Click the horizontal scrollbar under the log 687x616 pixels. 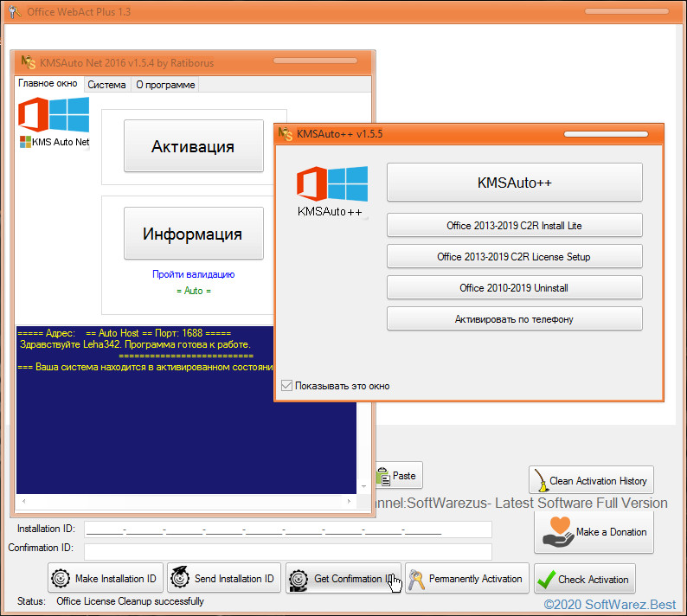186,501
